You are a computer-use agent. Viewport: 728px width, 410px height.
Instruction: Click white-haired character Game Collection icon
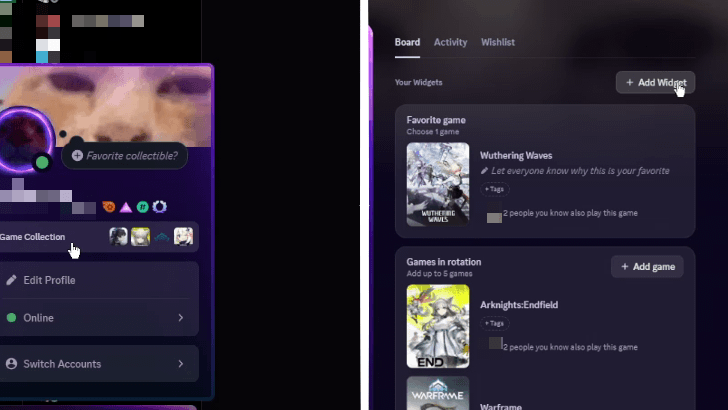[x=183, y=236]
